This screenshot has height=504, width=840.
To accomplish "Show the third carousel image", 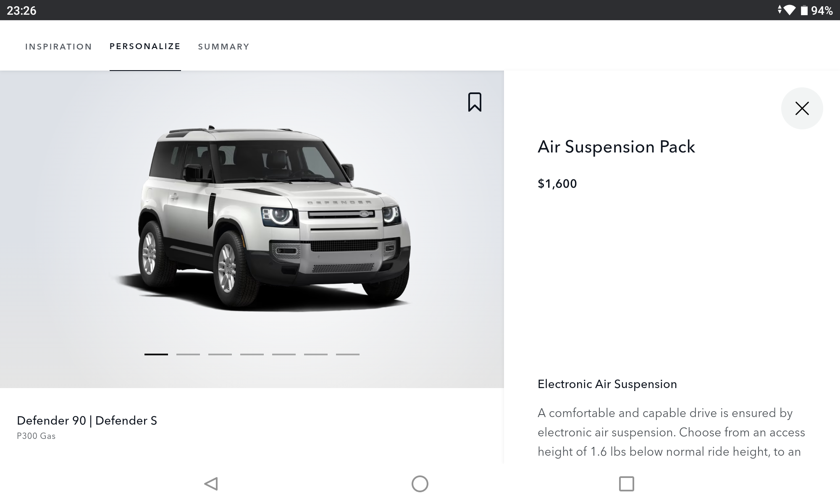I will (x=220, y=354).
